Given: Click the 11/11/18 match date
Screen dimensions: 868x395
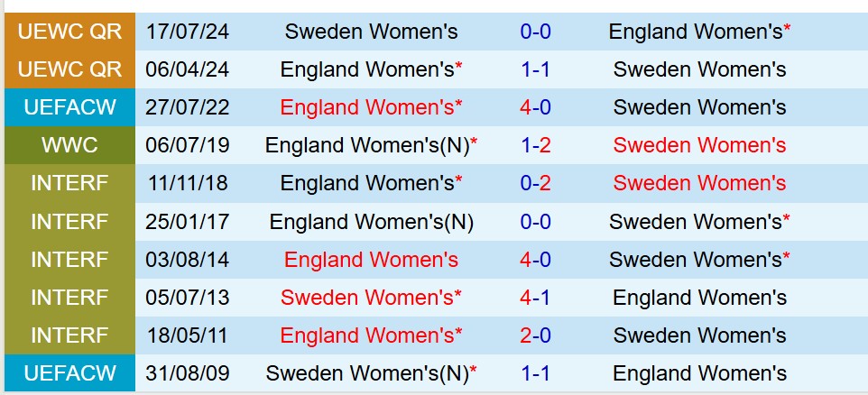Looking at the screenshot, I should [188, 183].
